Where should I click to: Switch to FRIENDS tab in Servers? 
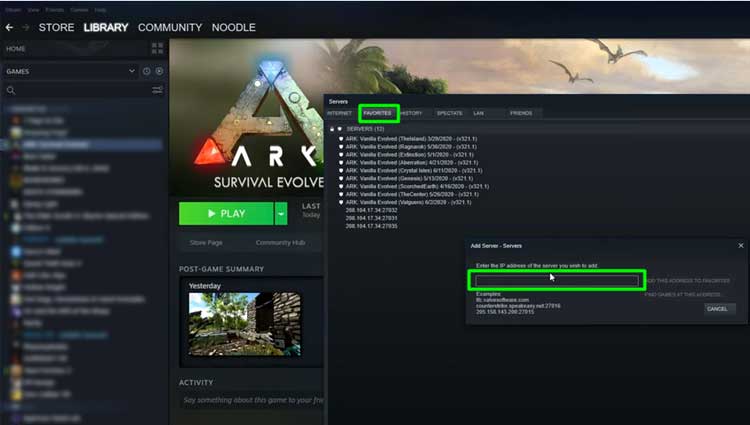click(x=521, y=113)
